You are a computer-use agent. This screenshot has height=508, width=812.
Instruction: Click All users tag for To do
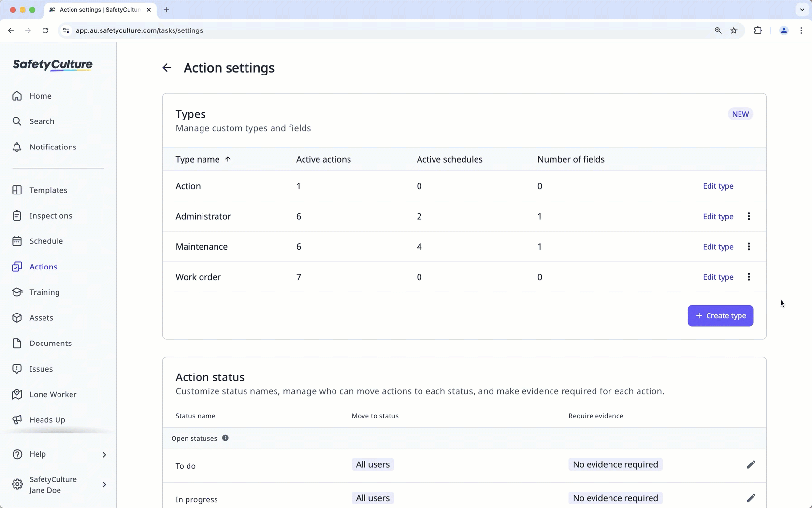coord(373,464)
